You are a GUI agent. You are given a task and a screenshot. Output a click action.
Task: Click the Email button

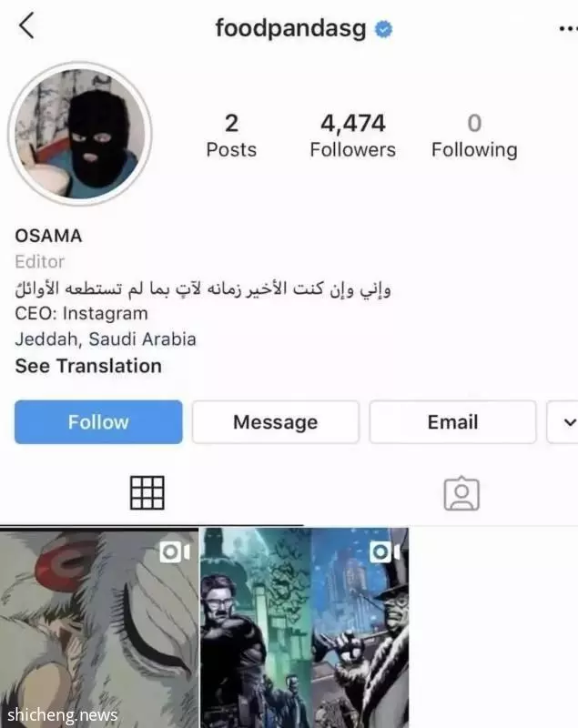pyautogui.click(x=452, y=422)
